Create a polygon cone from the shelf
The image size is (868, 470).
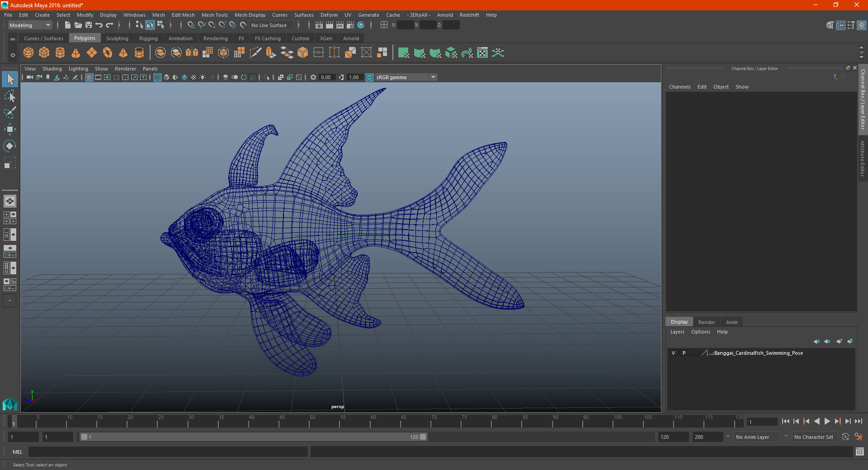coord(76,53)
